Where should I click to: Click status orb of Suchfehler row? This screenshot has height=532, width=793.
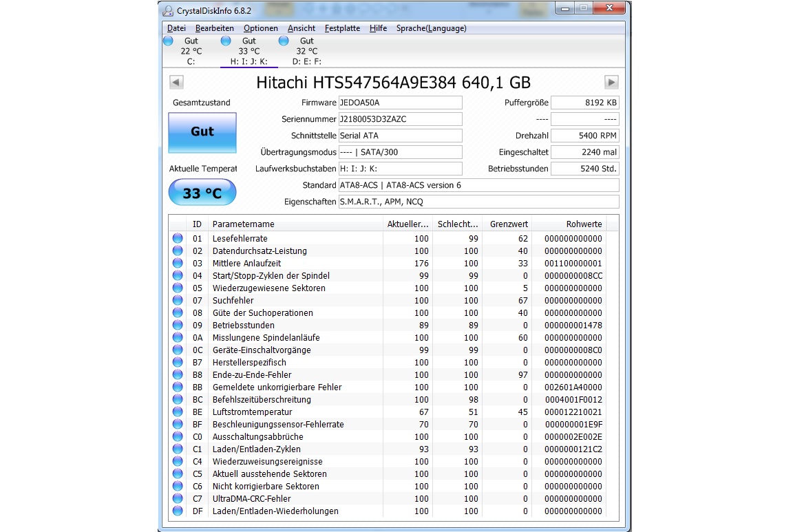(178, 300)
